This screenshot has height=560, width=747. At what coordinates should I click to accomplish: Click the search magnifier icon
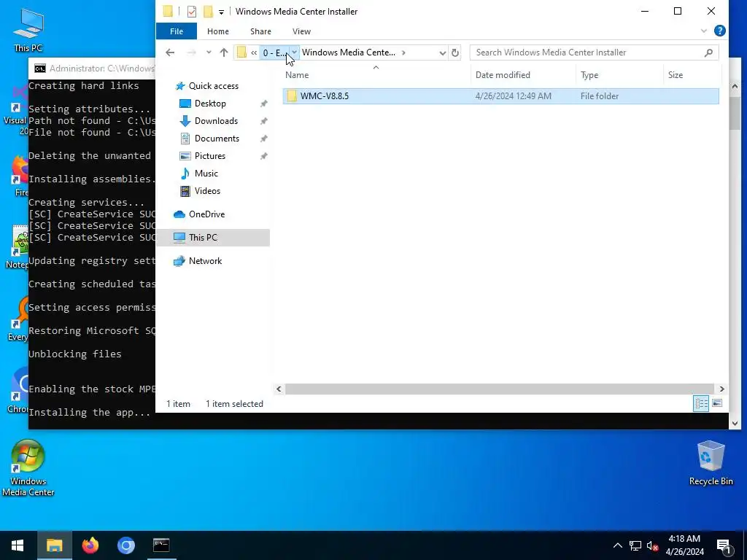[x=708, y=52]
